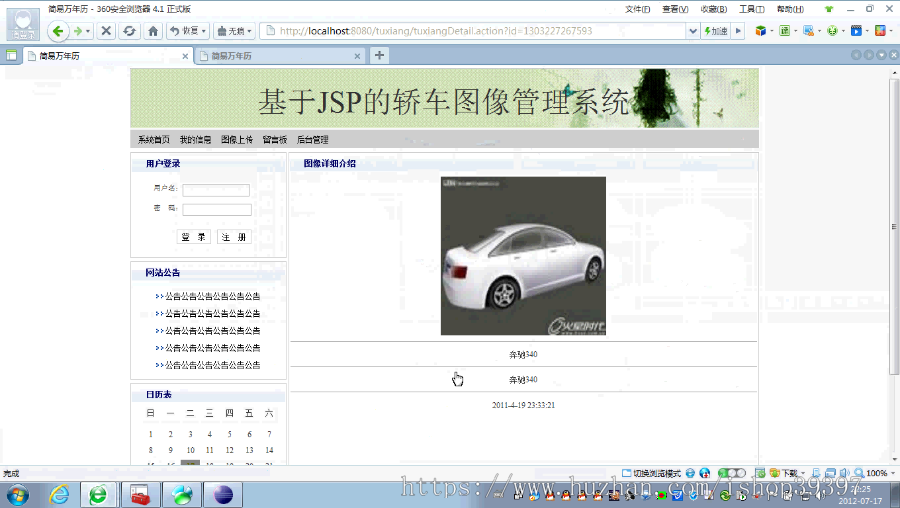This screenshot has width=900, height=508.
Task: Open the Eclipse sphere taskbar icon
Action: coord(223,494)
